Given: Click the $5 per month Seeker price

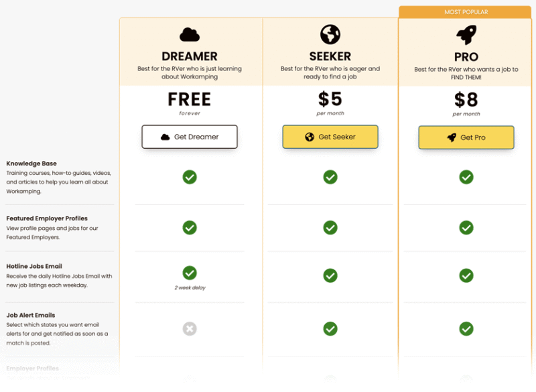Looking at the screenshot, I should 330,100.
